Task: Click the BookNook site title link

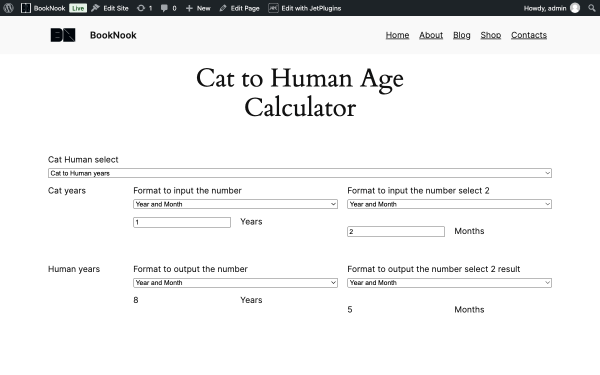Action: pos(113,35)
